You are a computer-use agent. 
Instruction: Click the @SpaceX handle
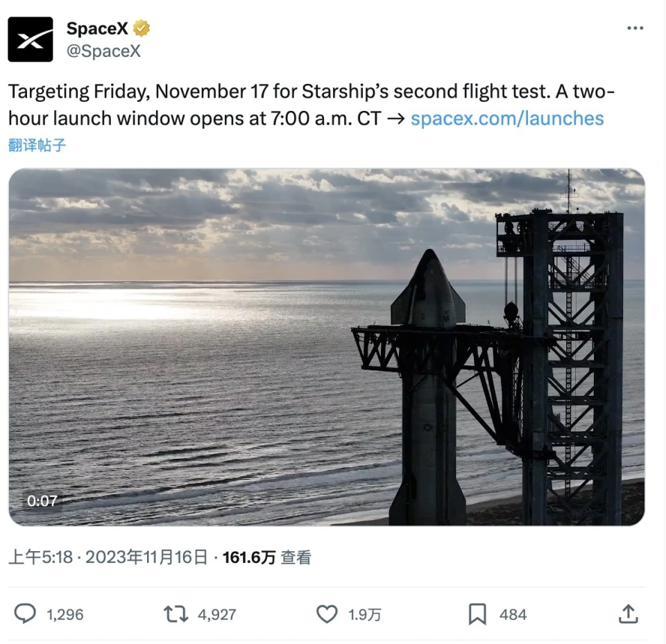tap(103, 51)
